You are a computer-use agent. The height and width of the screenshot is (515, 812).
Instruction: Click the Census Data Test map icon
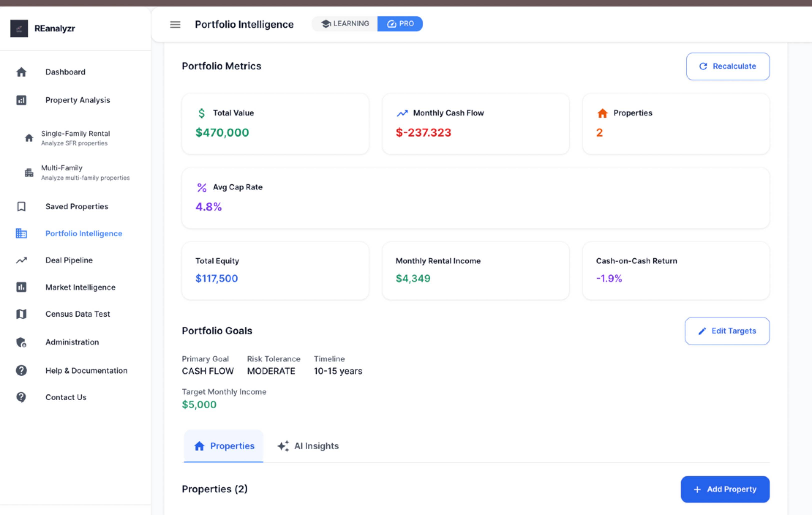tap(21, 314)
